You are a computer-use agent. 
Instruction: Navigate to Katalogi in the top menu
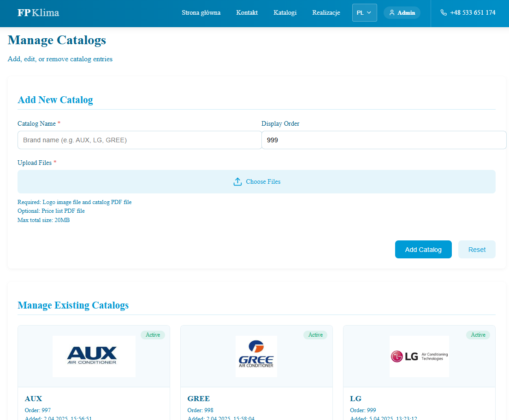285,13
